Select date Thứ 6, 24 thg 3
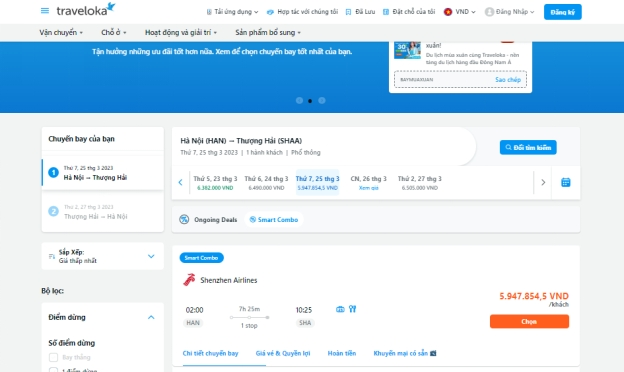Screen dimensions: 624x372 266,183
